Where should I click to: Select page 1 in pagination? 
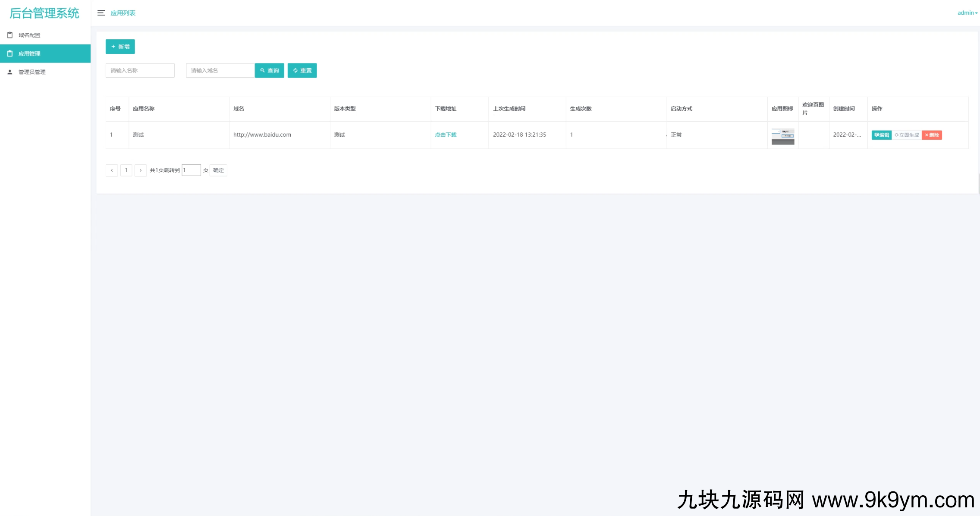point(126,170)
